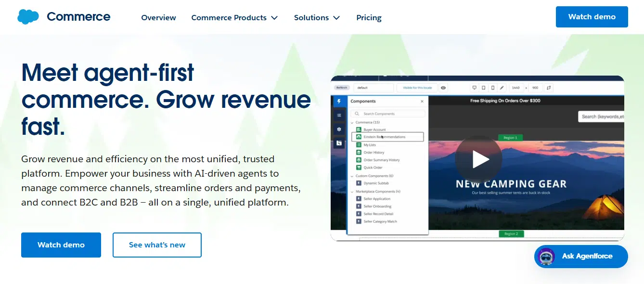Collapse the Marketplace Components (4) section

(x=352, y=192)
